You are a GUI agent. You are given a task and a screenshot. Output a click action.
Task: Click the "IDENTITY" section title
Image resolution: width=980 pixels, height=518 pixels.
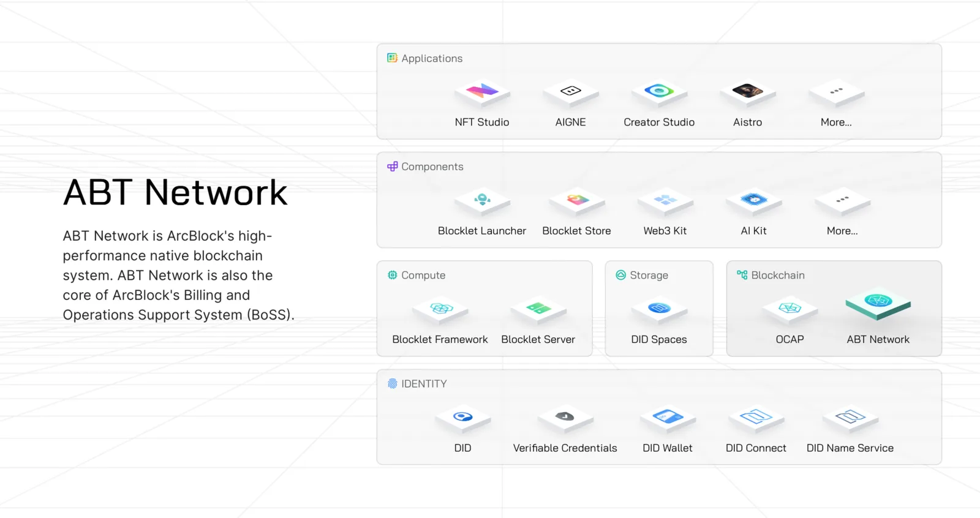point(424,384)
